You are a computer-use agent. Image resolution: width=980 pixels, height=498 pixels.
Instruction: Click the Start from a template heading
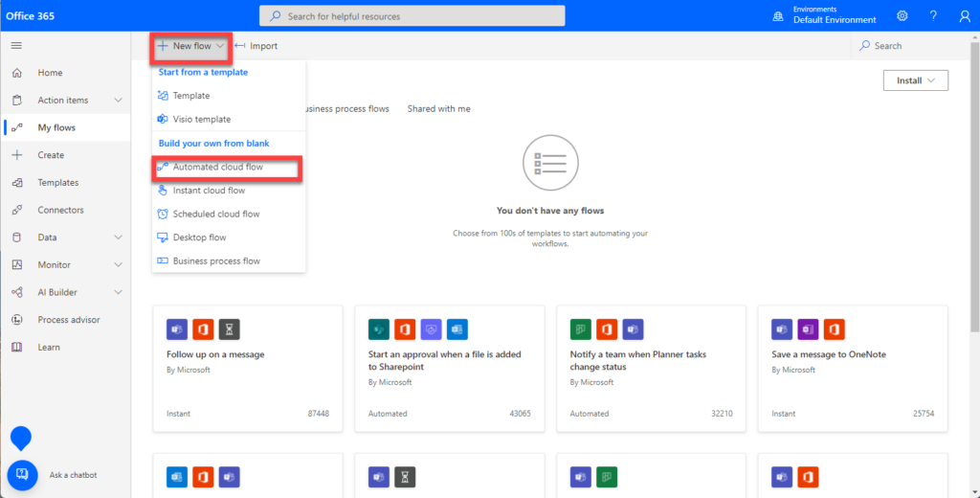pyautogui.click(x=203, y=72)
